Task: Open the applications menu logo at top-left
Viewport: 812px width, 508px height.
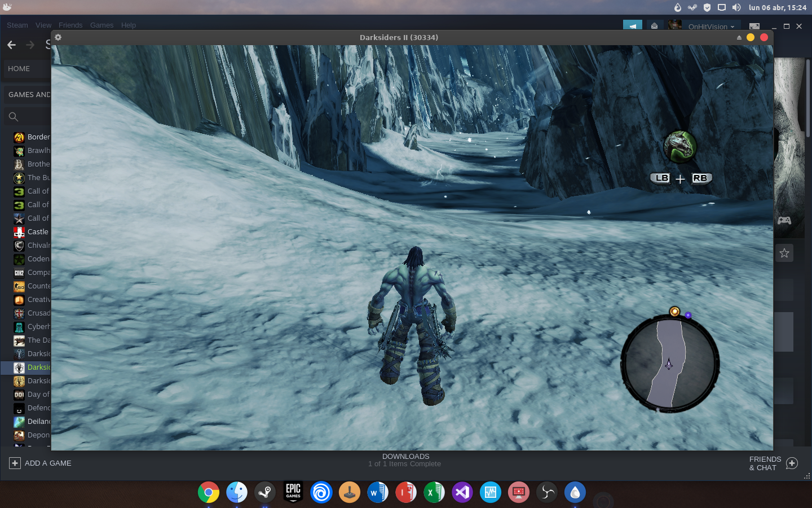Action: coord(7,7)
